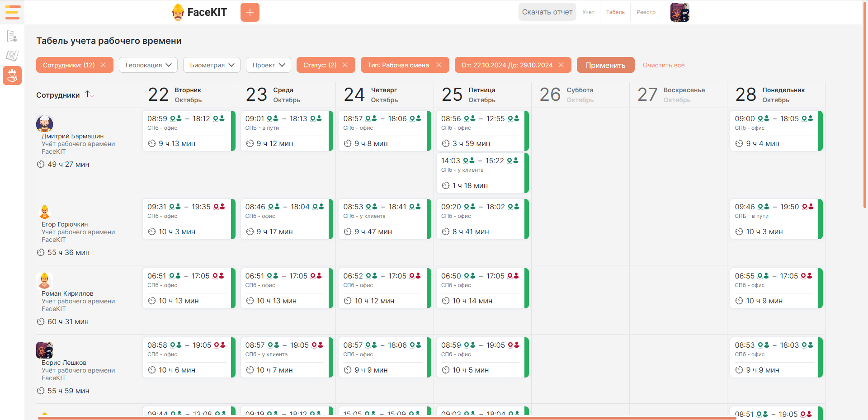Clear the Статус: (2) filter chip
868x420 pixels.
[345, 65]
